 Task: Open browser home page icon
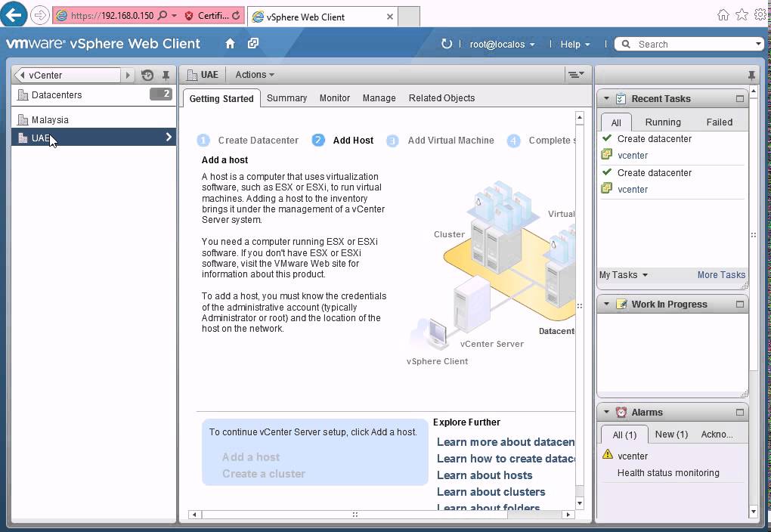pos(723,15)
